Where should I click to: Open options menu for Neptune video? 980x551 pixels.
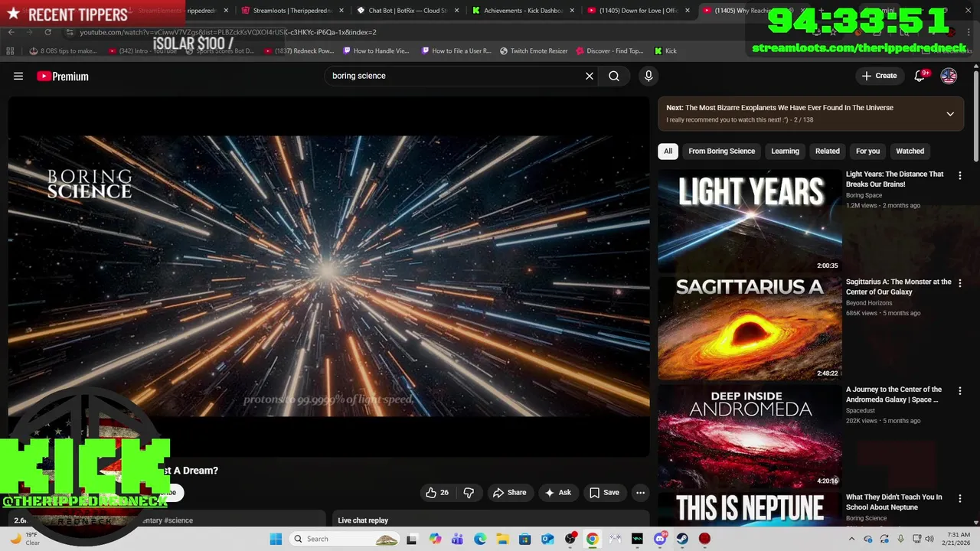coord(960,498)
